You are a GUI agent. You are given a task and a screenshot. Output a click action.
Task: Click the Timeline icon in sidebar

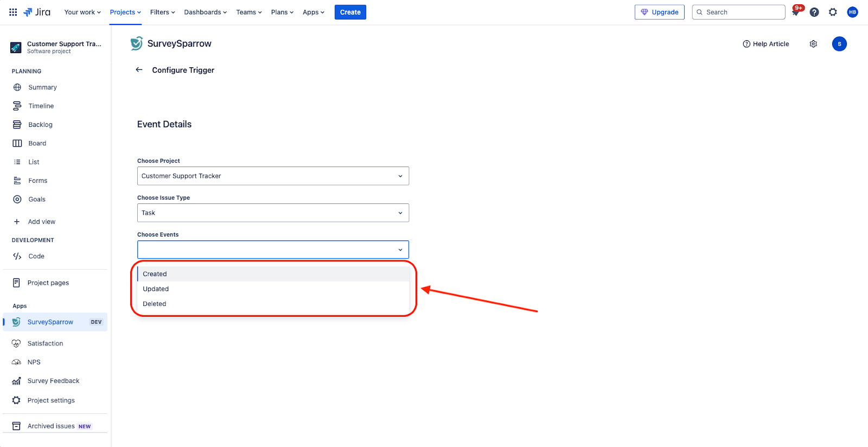(x=17, y=106)
